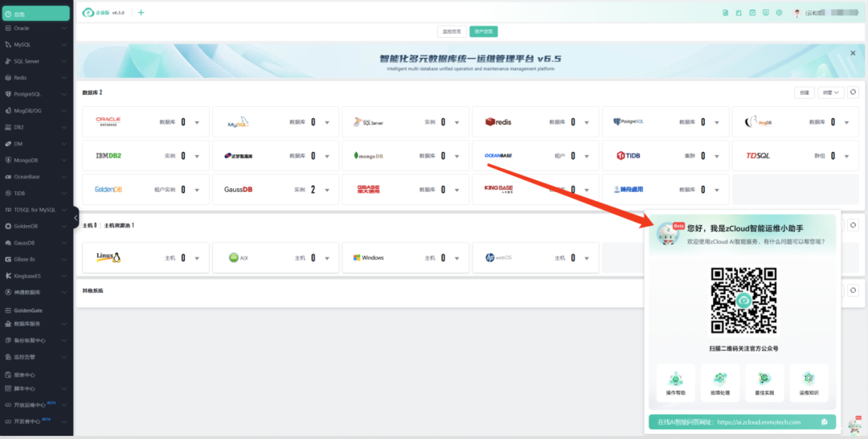Close the platform v6.5 banner
868x439 pixels.
(853, 53)
